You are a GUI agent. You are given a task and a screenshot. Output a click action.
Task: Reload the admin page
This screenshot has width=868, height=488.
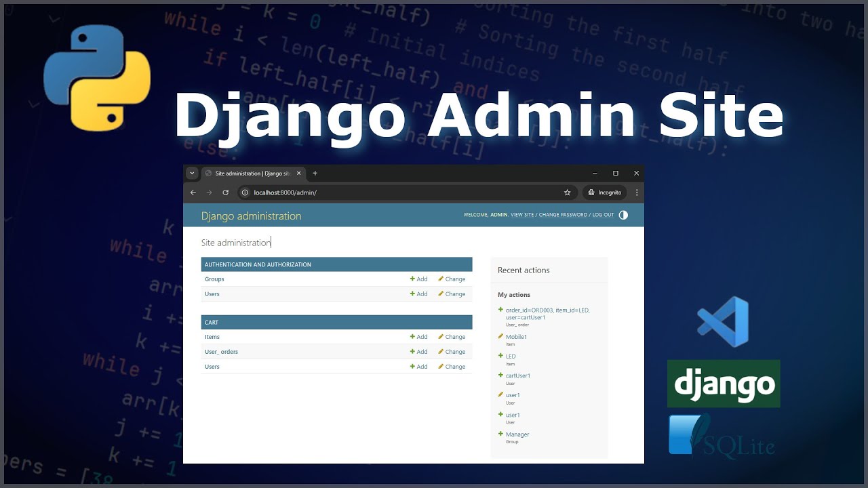pyautogui.click(x=226, y=192)
